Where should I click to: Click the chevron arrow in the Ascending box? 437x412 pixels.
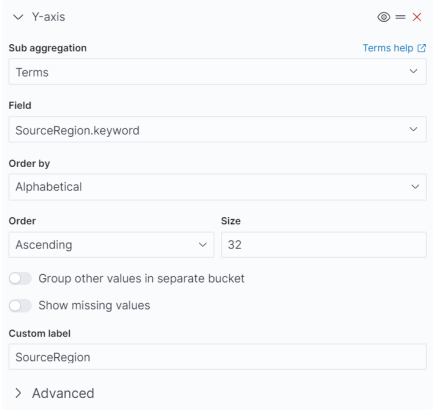pyautogui.click(x=203, y=245)
